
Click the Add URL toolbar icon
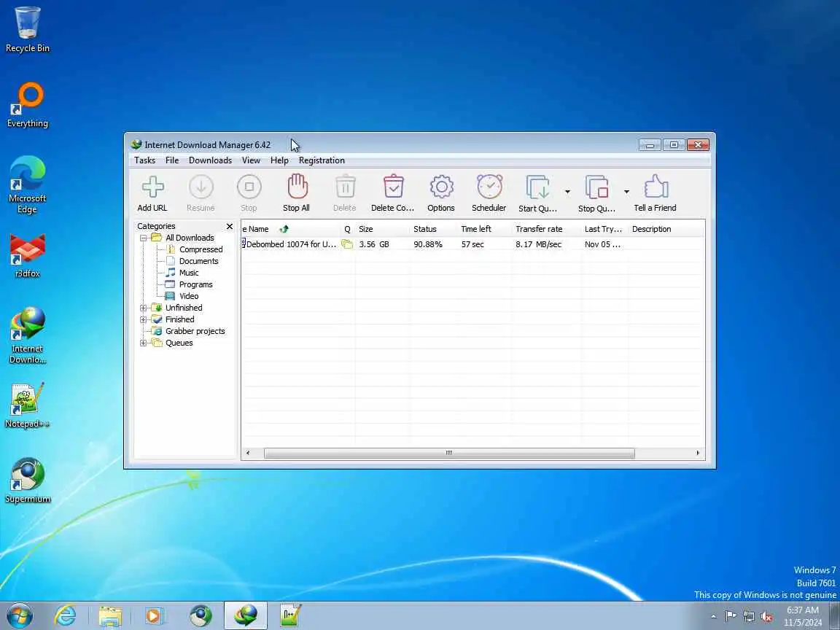tap(152, 187)
